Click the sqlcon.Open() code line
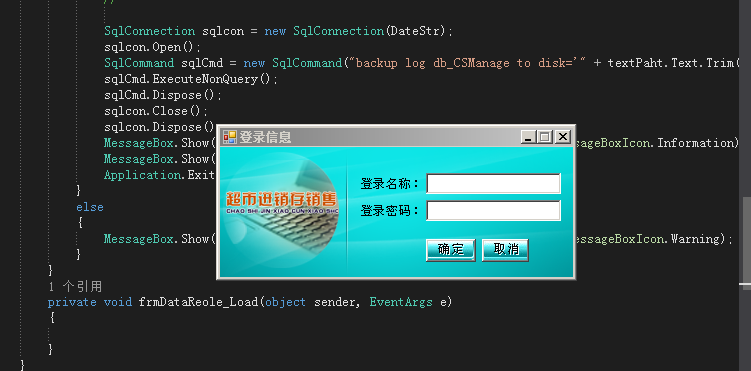Image resolution: width=751 pixels, height=371 pixels. (152, 47)
